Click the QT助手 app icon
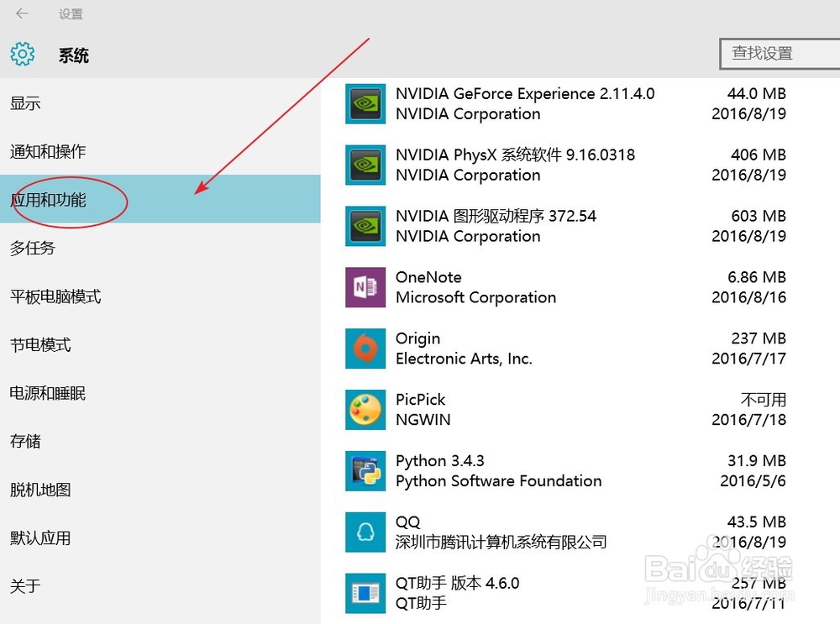The height and width of the screenshot is (624, 840). [365, 593]
